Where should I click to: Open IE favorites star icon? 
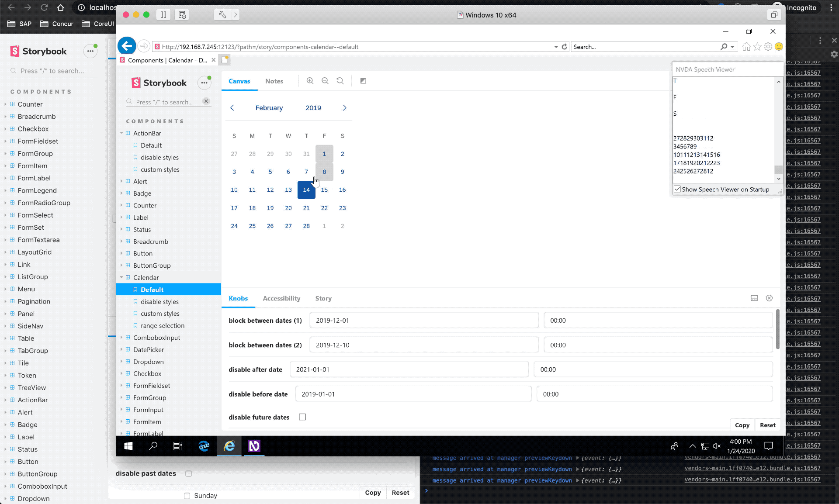(757, 47)
